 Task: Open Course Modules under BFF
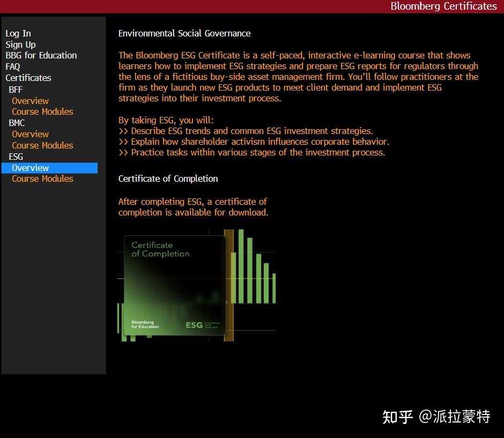tap(42, 112)
